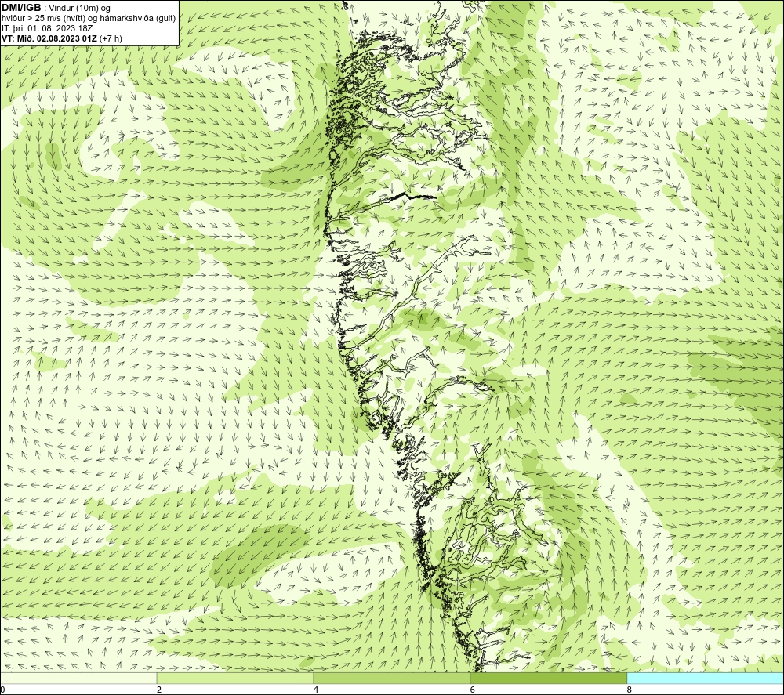
Task: Select the 2–4 m/s light green swatch
Action: pyautogui.click(x=235, y=678)
